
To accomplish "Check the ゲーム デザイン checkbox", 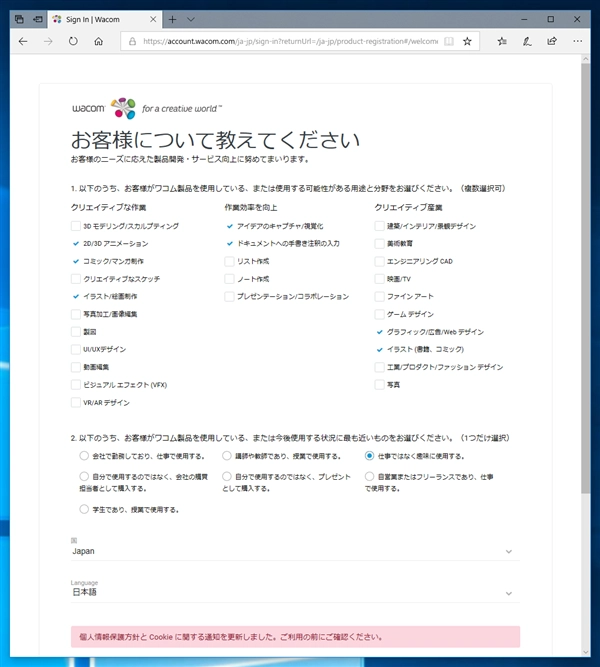I will point(380,314).
